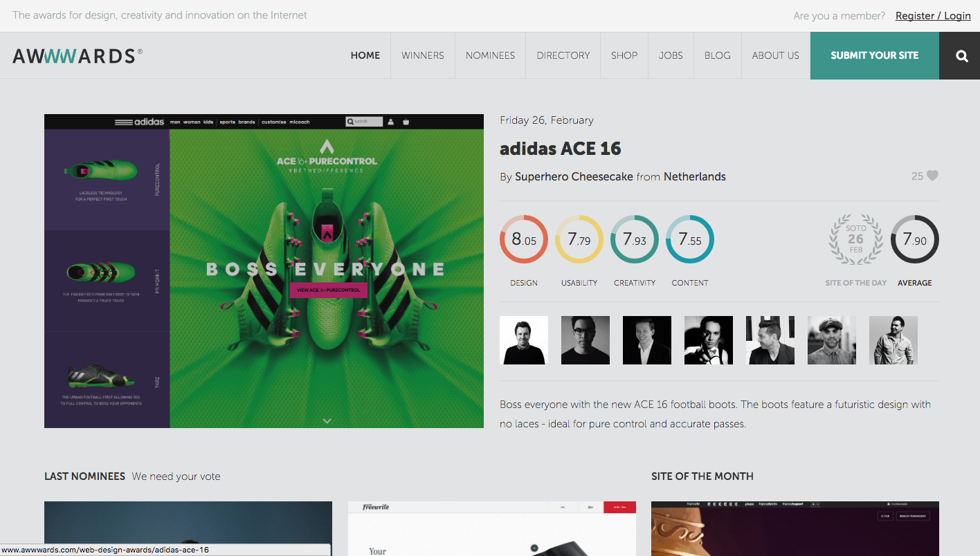Click the We need your vote text

(x=176, y=476)
